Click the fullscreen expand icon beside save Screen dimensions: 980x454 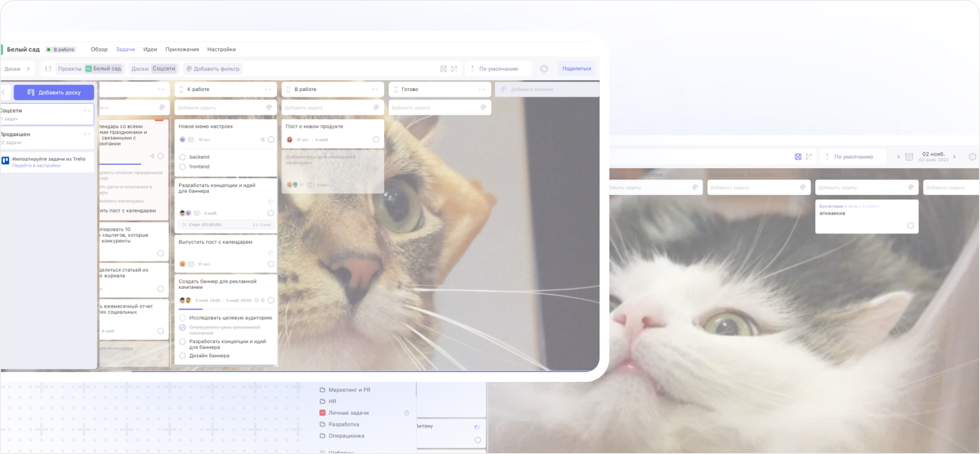coord(454,69)
